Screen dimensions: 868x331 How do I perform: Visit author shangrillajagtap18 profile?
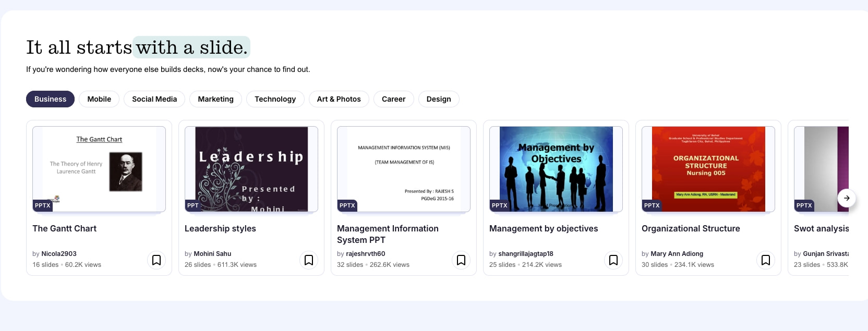click(526, 254)
